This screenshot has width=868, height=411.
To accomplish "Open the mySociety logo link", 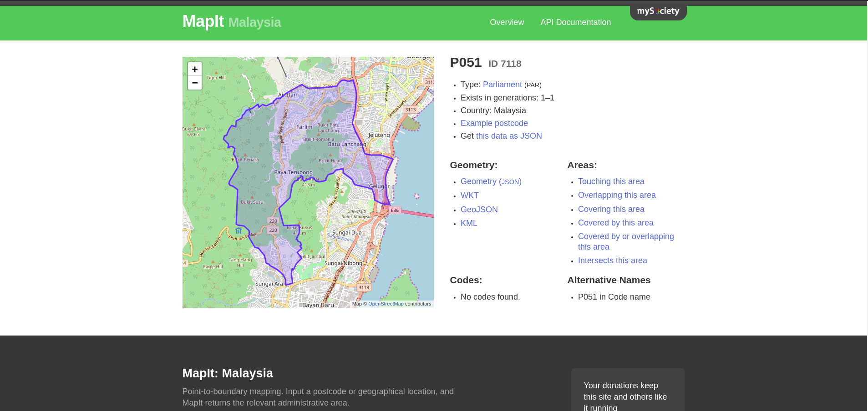I will [658, 11].
